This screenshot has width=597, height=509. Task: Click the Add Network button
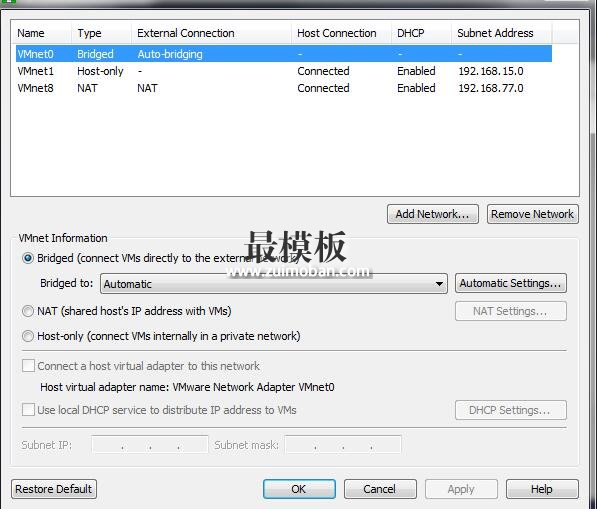(x=433, y=214)
